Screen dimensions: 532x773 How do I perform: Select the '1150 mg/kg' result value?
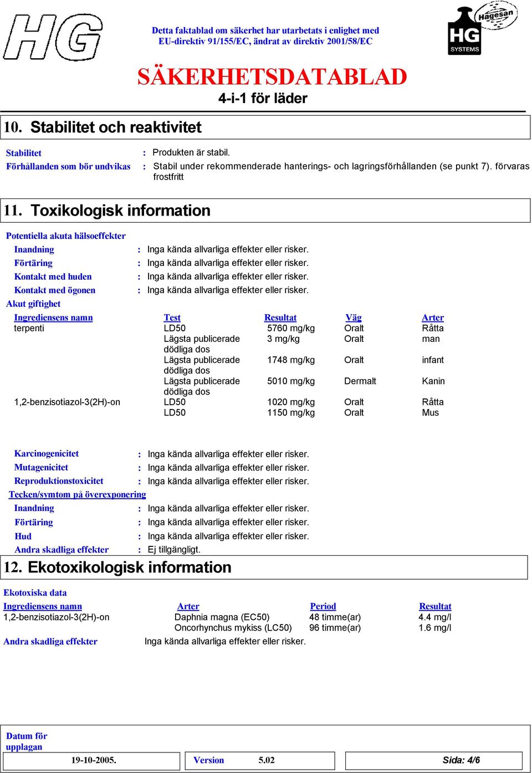291,412
